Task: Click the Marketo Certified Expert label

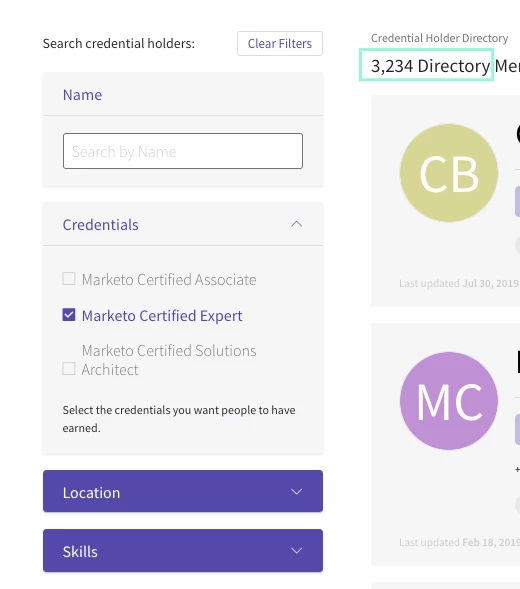Action: (x=162, y=316)
